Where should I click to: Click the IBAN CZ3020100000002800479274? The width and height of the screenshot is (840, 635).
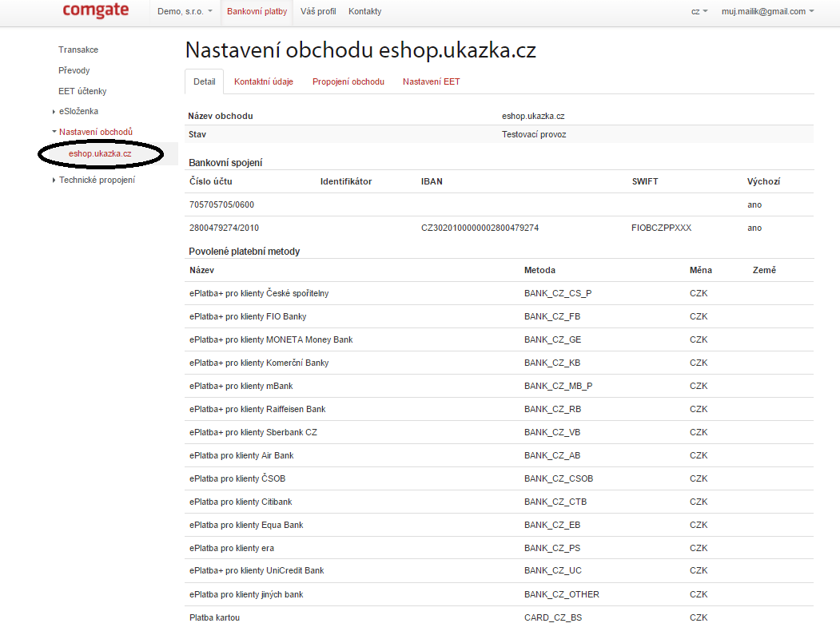480,228
